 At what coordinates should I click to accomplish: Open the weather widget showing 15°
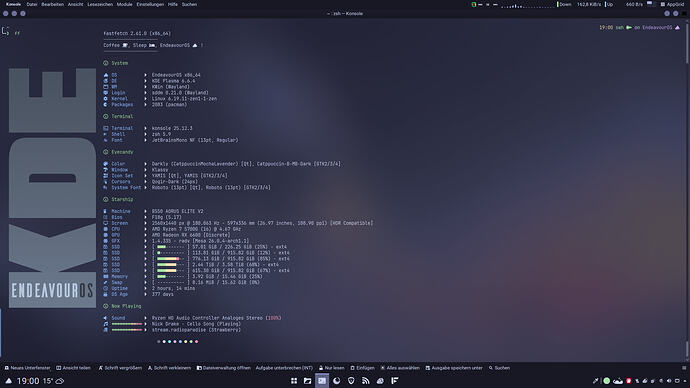click(x=53, y=381)
